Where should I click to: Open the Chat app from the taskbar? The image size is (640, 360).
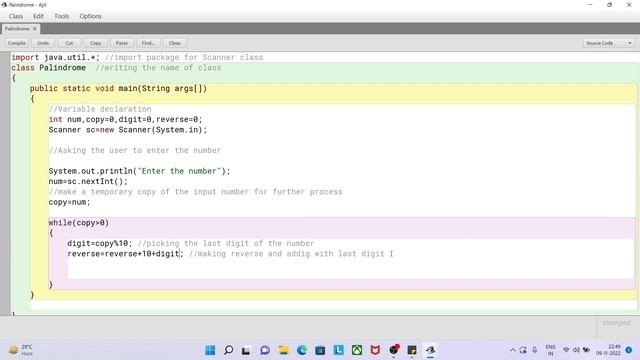pos(265,350)
